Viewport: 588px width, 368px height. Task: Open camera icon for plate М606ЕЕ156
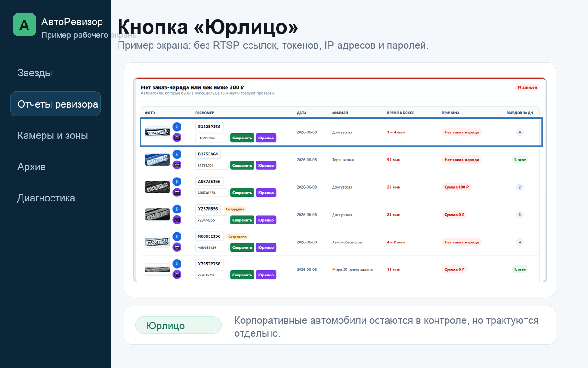tap(177, 247)
